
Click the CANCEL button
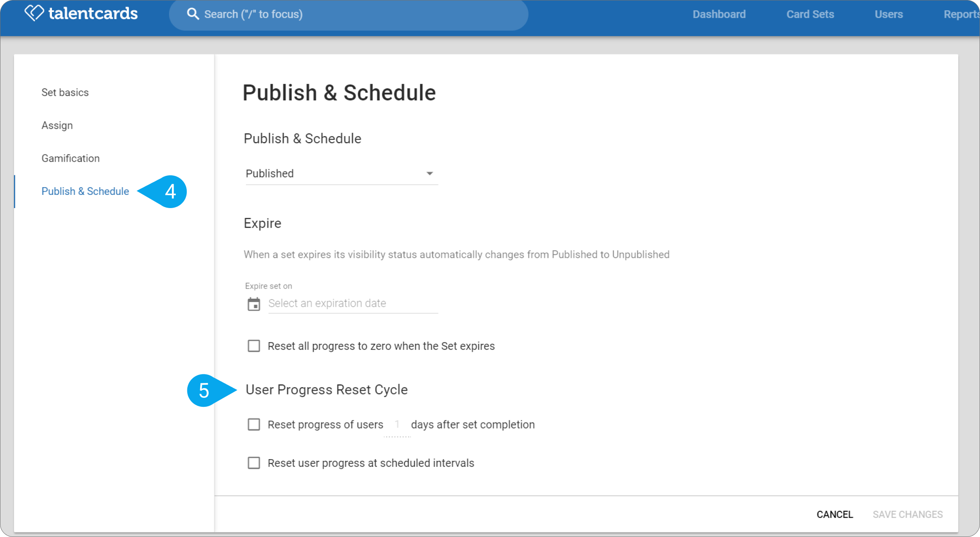click(835, 514)
